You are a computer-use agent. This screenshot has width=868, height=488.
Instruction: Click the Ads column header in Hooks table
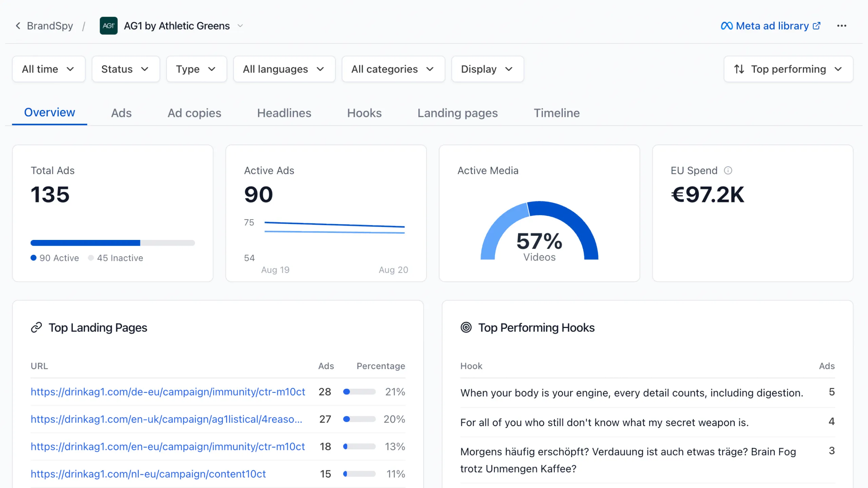click(827, 366)
